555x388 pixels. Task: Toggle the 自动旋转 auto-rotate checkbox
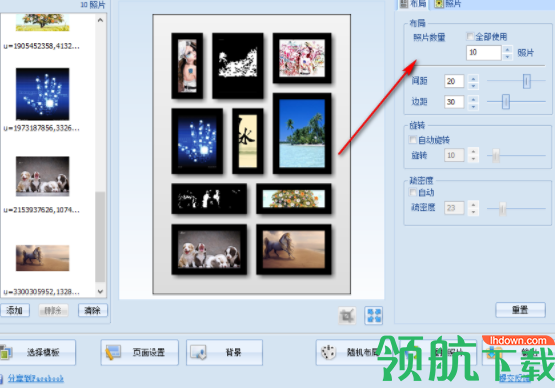click(x=412, y=139)
